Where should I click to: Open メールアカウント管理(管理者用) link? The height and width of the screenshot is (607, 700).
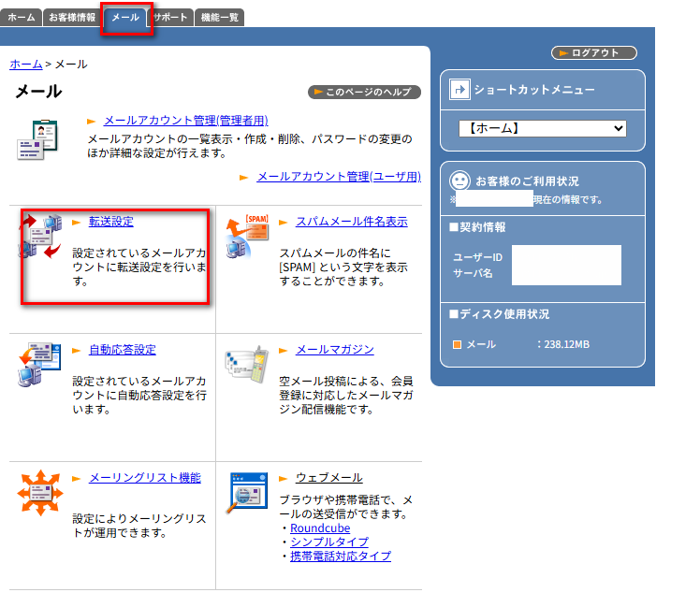coord(185,121)
